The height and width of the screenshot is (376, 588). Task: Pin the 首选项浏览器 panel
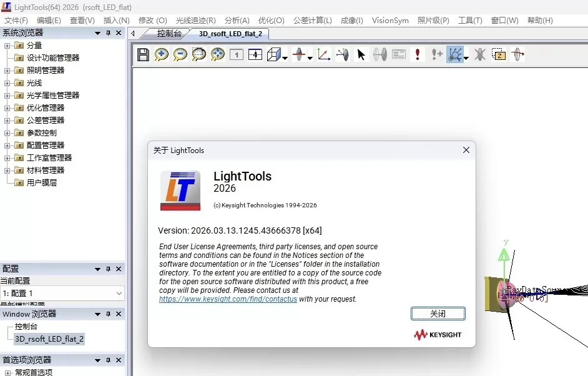108,360
